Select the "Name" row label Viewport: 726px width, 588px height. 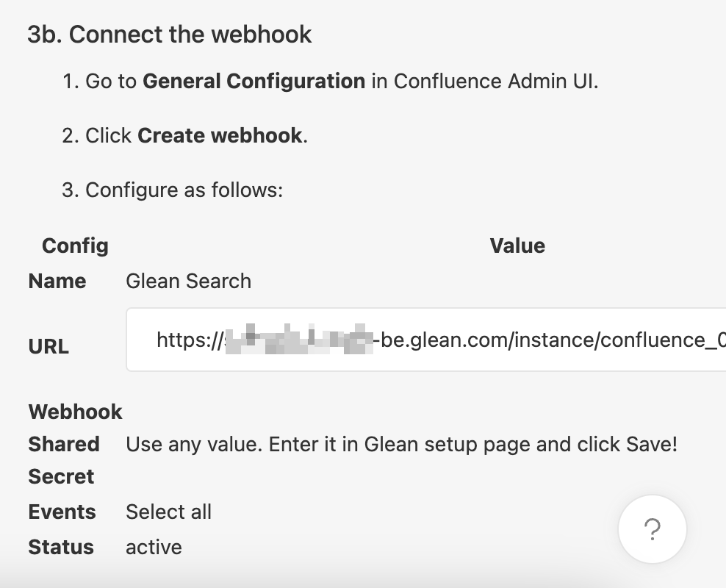pos(57,281)
